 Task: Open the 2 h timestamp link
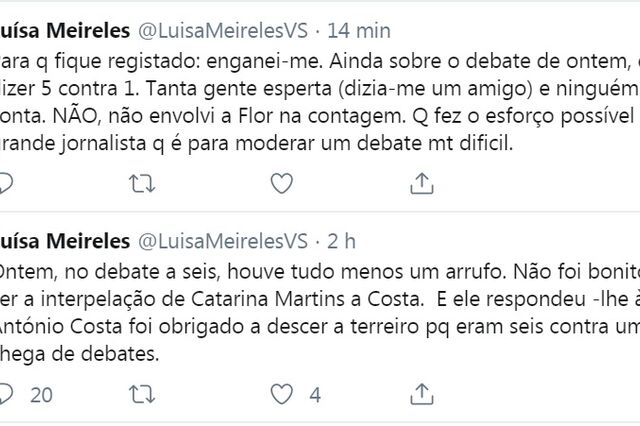tap(341, 241)
